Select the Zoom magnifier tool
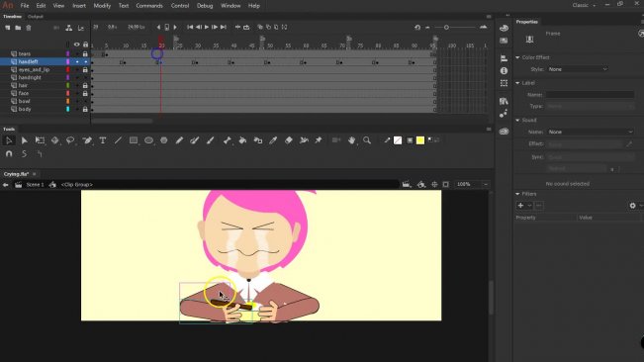This screenshot has width=644, height=362. click(x=367, y=140)
